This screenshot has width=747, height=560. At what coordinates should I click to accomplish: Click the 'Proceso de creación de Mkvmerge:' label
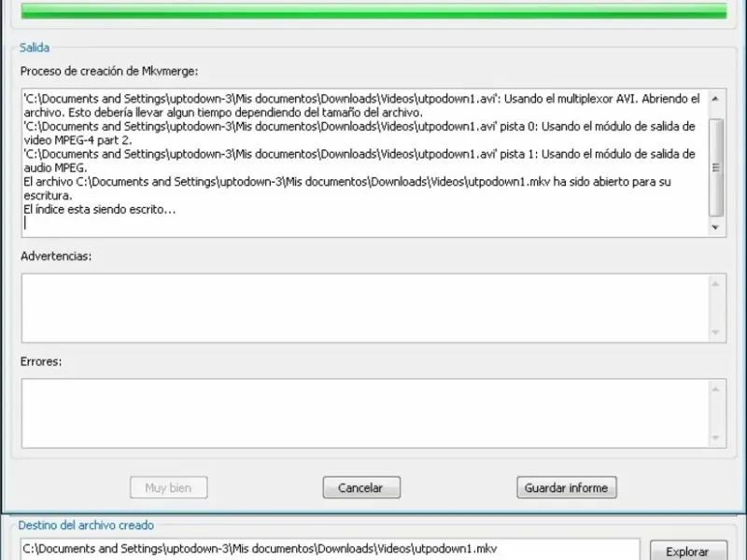109,72
